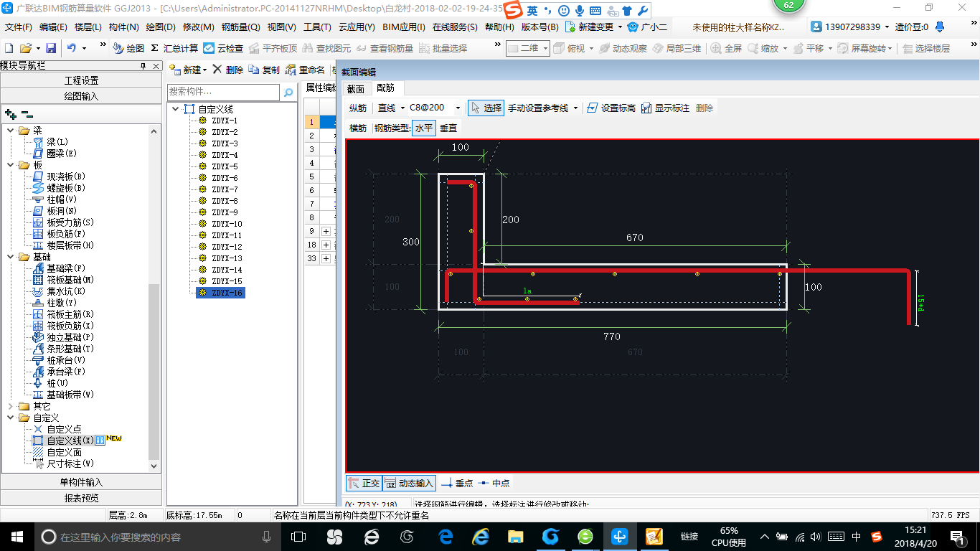Image resolution: width=980 pixels, height=551 pixels.
Task: Click the 新建变更 button
Action: click(x=593, y=27)
